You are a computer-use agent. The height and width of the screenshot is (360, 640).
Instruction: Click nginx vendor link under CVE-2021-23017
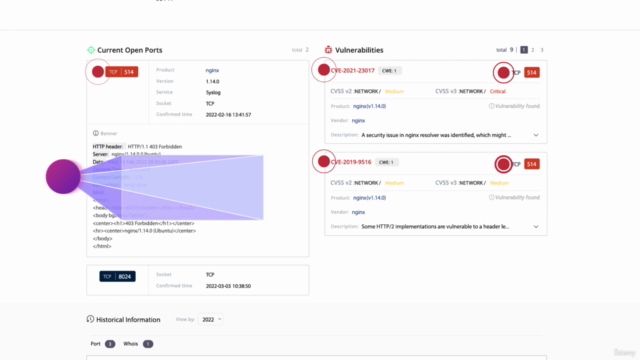[x=358, y=120]
